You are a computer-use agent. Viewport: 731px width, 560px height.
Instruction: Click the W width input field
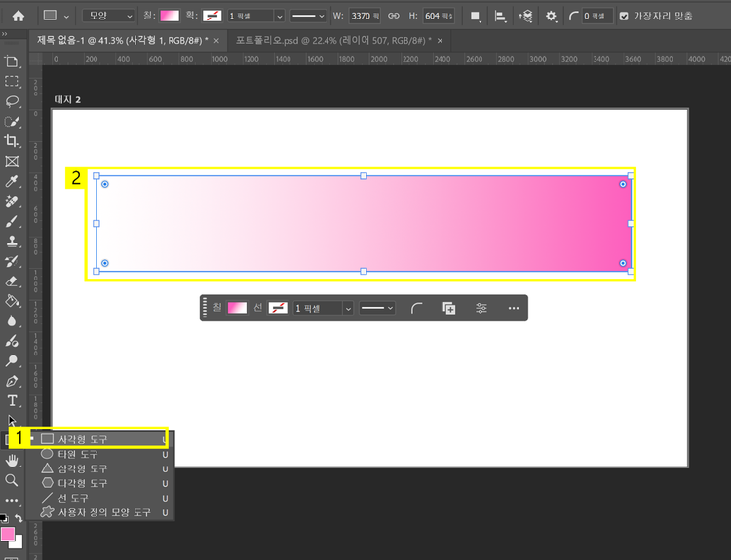tap(365, 16)
